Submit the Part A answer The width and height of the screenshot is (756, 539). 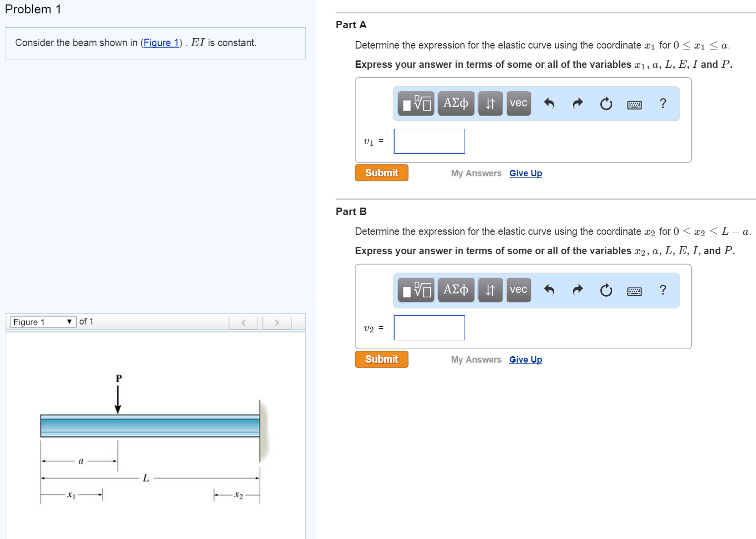point(381,172)
